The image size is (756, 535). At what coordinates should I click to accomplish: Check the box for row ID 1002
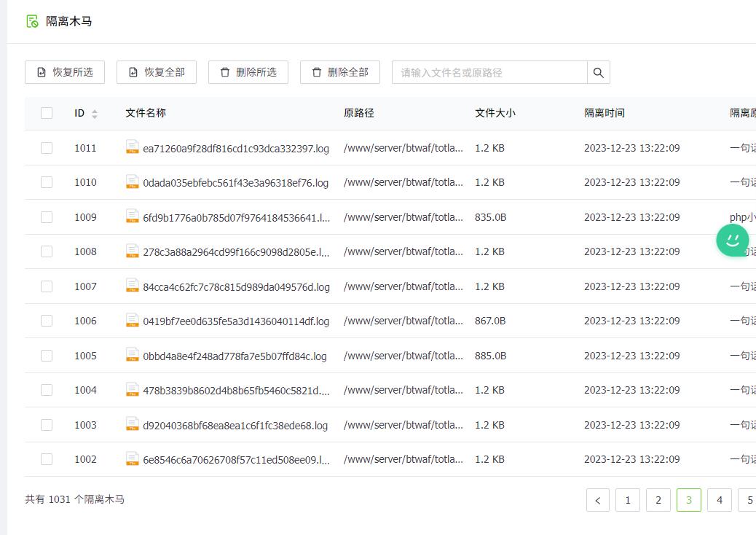pos(47,459)
